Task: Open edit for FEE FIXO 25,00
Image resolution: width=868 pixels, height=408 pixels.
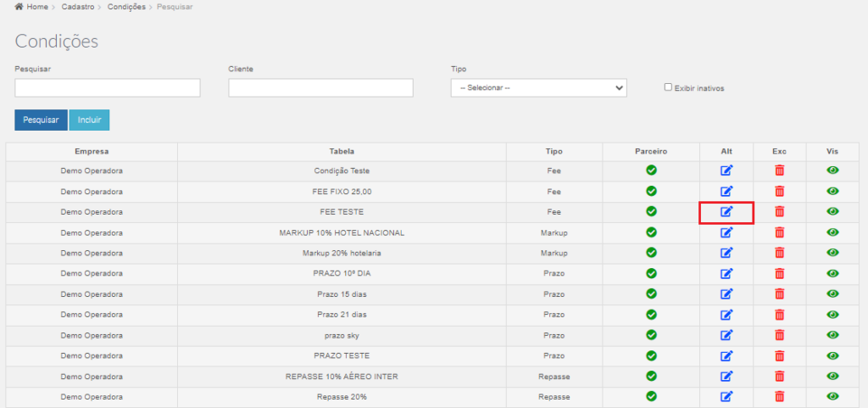Action: pos(726,191)
